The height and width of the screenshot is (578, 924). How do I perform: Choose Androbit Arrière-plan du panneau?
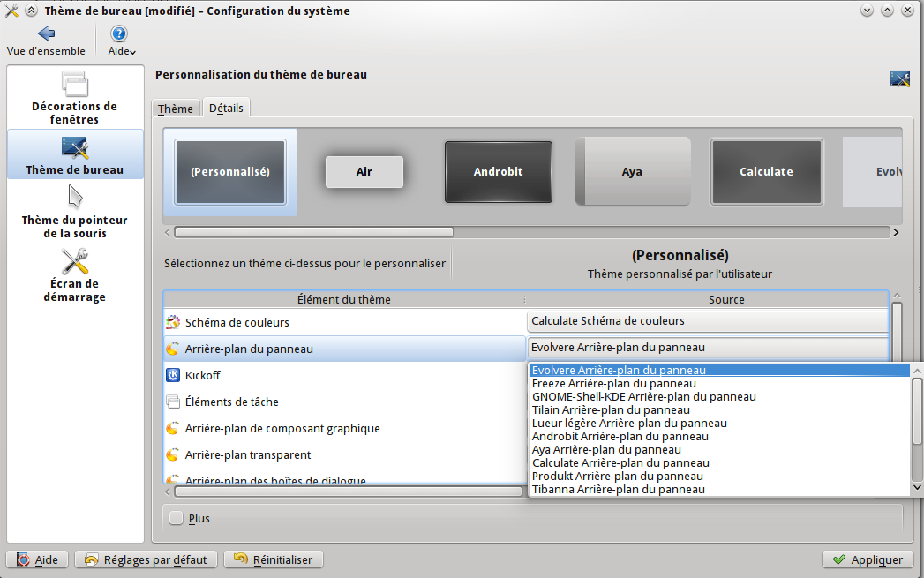(719, 437)
